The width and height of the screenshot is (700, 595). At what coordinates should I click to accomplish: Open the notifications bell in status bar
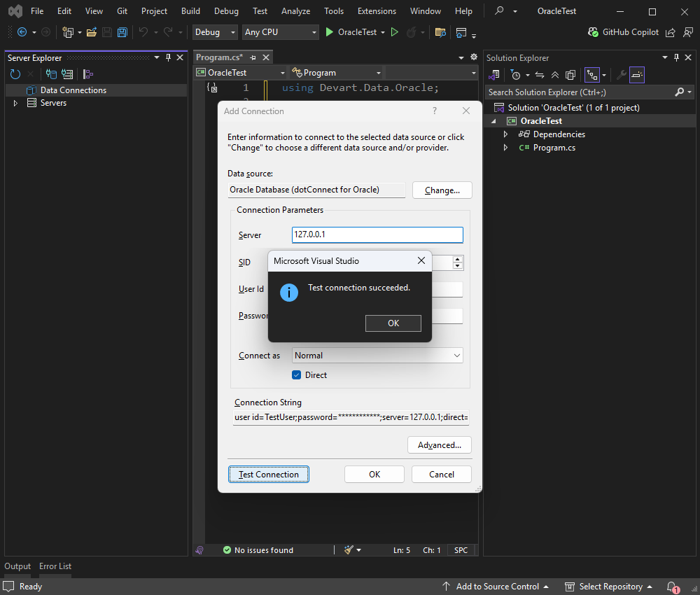(672, 587)
